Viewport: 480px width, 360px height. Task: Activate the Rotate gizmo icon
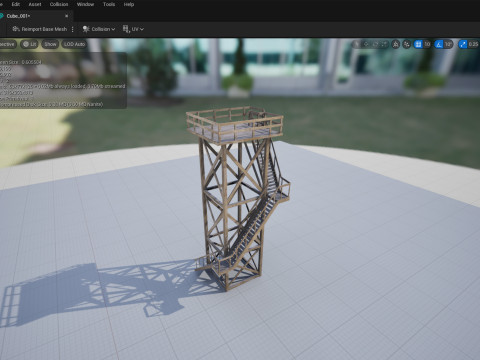[x=375, y=44]
